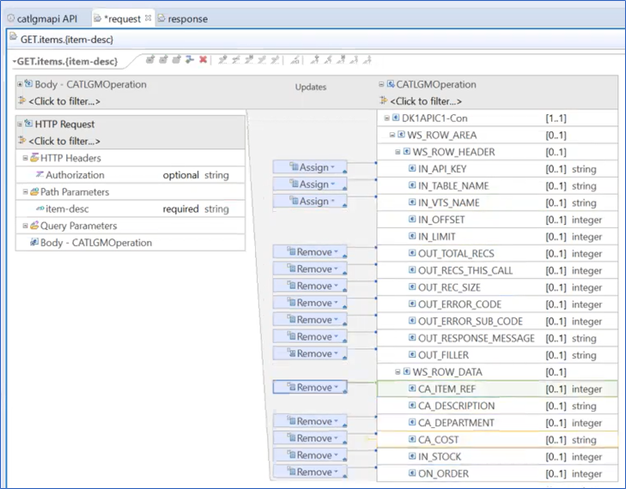Collapse the WS_ROW_AREA node
This screenshot has height=489, width=626.
392,135
